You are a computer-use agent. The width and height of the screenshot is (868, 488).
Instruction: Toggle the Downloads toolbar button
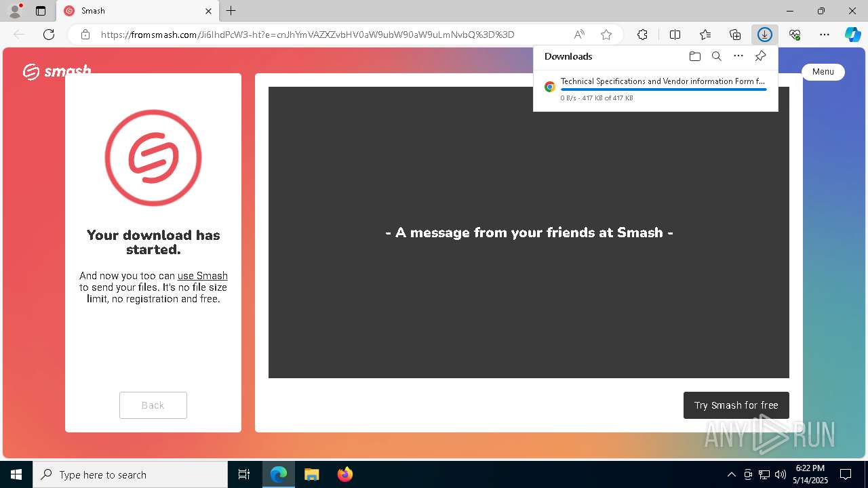[x=765, y=35]
